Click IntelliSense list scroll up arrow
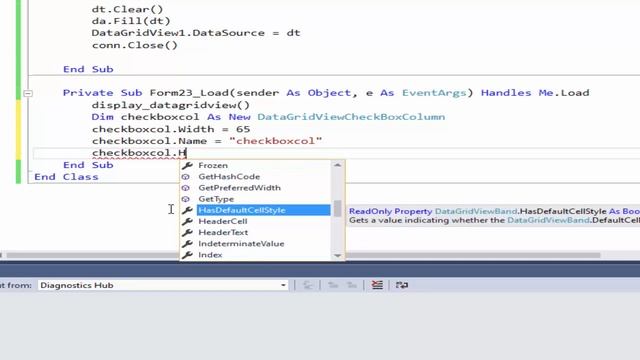This screenshot has width=640, height=360. click(x=338, y=165)
